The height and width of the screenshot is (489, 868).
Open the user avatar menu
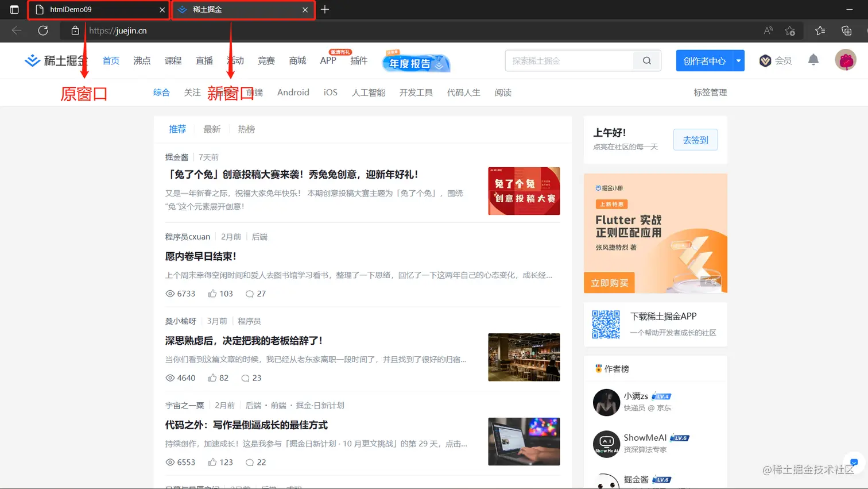(846, 60)
